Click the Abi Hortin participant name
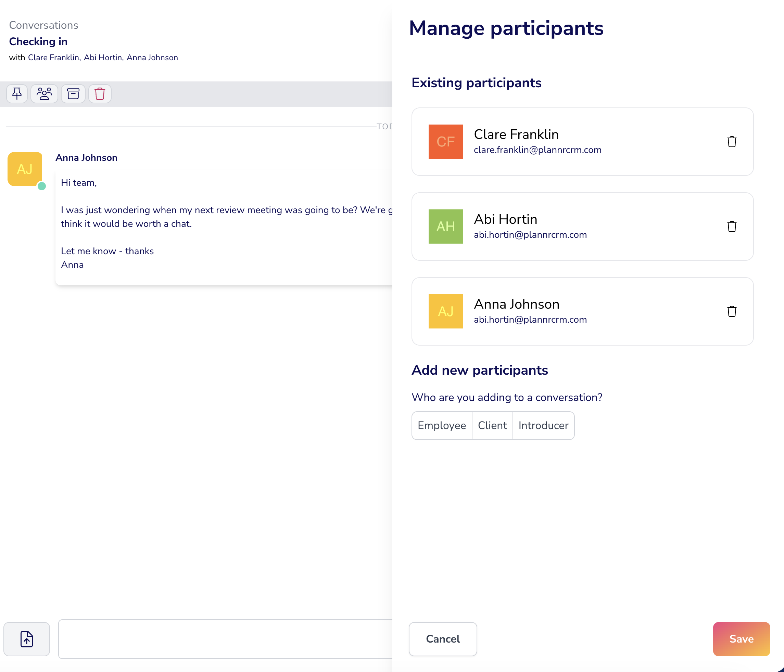This screenshot has height=672, width=784. tap(506, 219)
